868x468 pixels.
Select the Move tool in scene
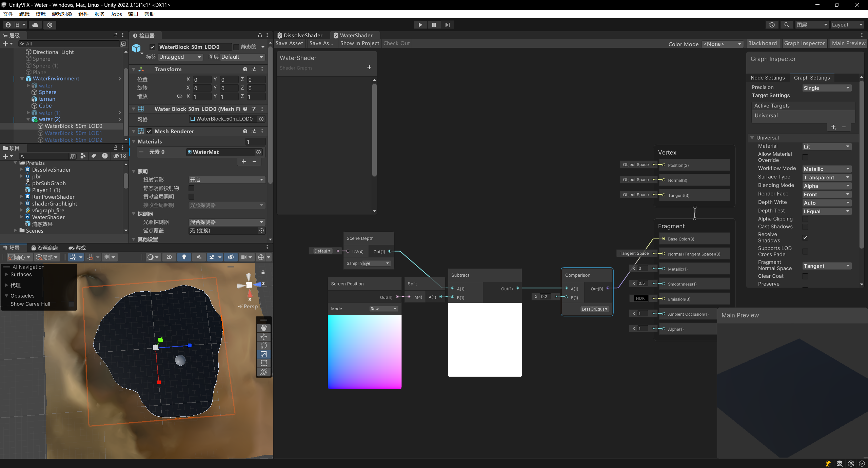264,336
